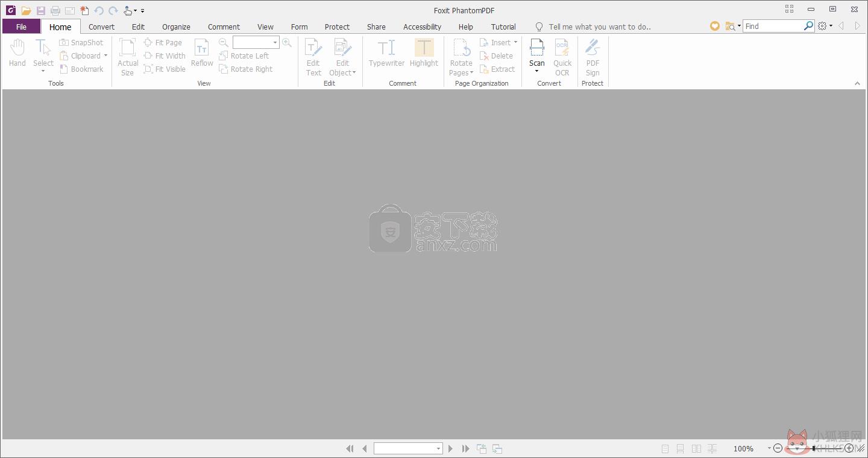Image resolution: width=868 pixels, height=458 pixels.
Task: Collapse the ribbon with the chevron
Action: [857, 83]
